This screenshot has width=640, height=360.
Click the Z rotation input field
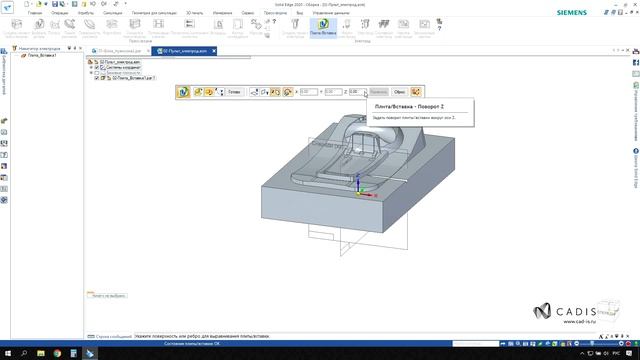click(358, 92)
